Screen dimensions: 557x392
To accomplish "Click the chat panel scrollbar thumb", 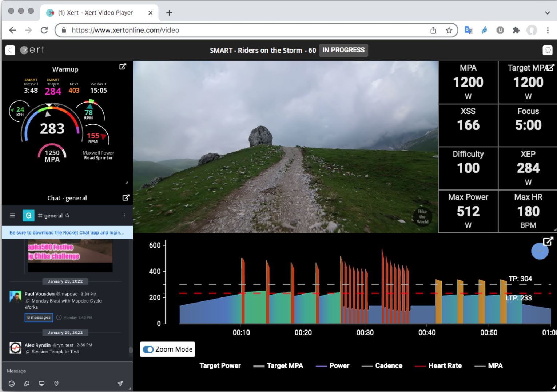I will (131, 350).
